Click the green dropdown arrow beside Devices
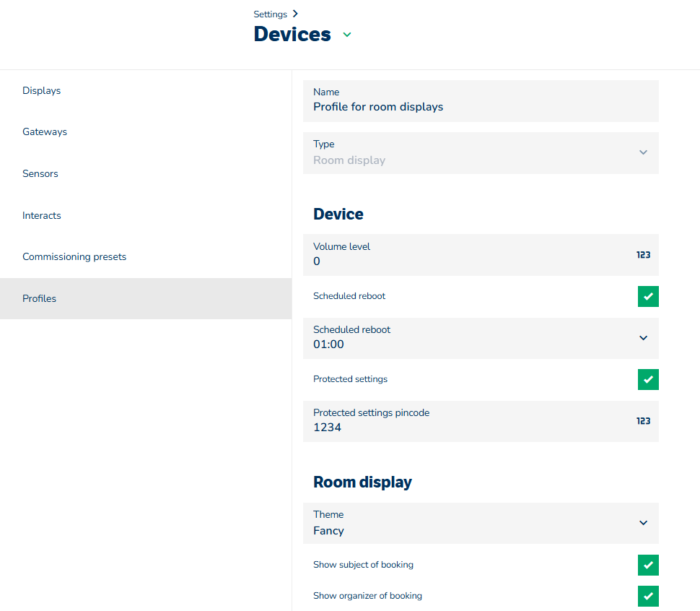The image size is (700, 611). [347, 35]
